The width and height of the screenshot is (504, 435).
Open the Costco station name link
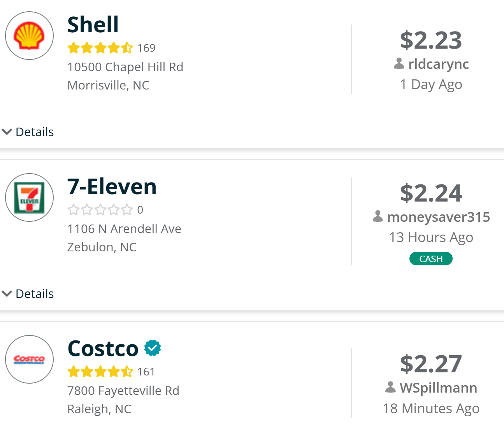pyautogui.click(x=103, y=348)
